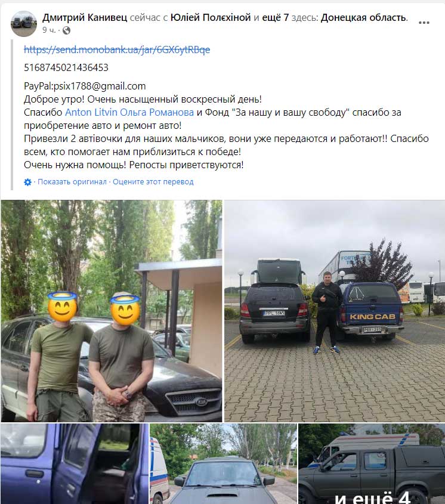Open the Anton Litvin tagged profile

click(x=91, y=112)
